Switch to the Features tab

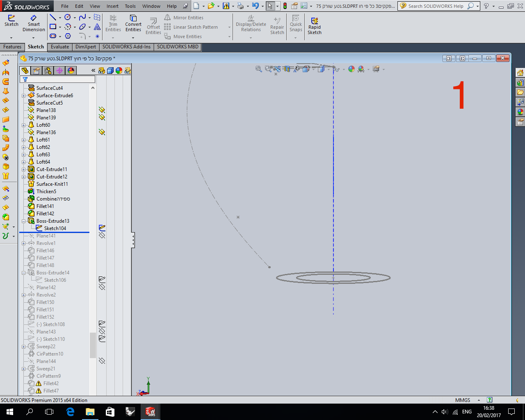[12, 47]
